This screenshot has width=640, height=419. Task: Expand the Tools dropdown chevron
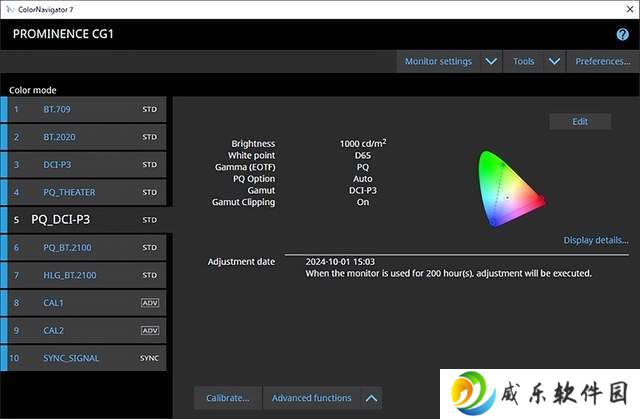pos(554,62)
